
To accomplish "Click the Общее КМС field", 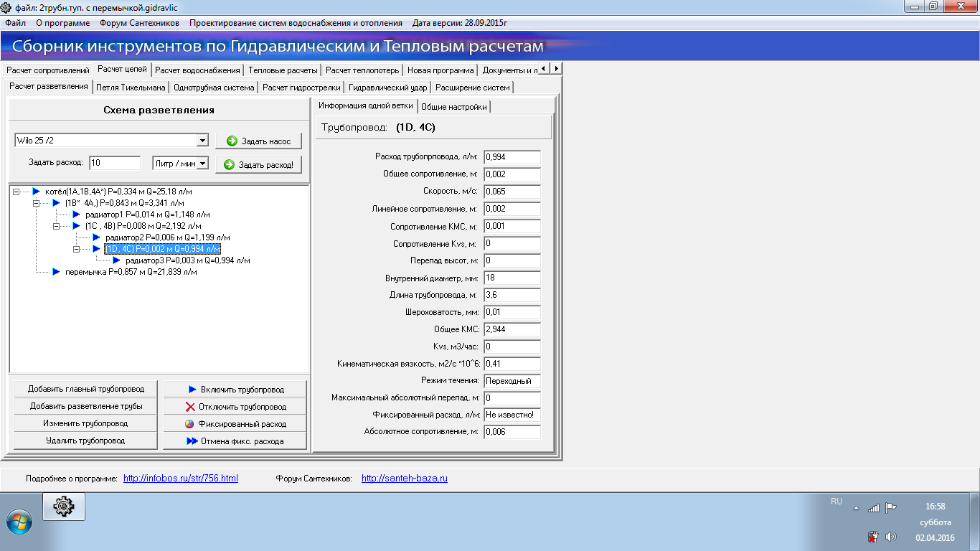I will pos(512,329).
